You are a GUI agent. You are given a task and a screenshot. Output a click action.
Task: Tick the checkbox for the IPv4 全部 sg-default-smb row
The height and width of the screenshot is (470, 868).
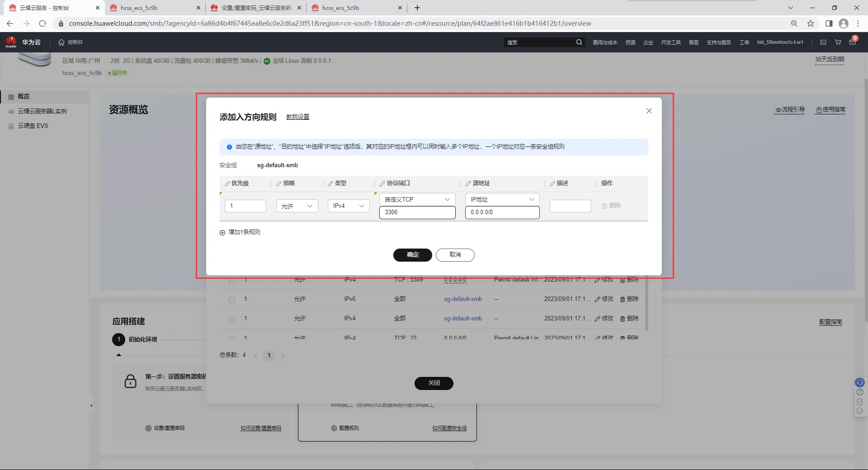pyautogui.click(x=232, y=320)
